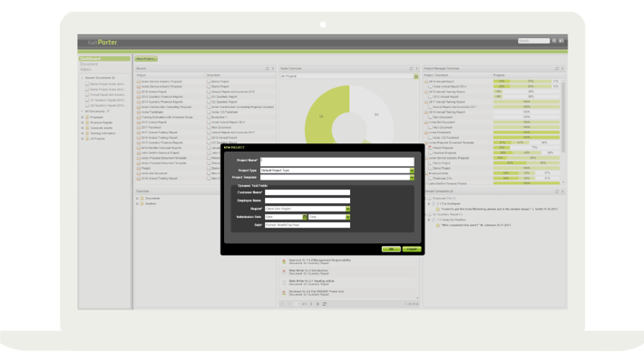Open the Project Type dropdown

(412, 171)
